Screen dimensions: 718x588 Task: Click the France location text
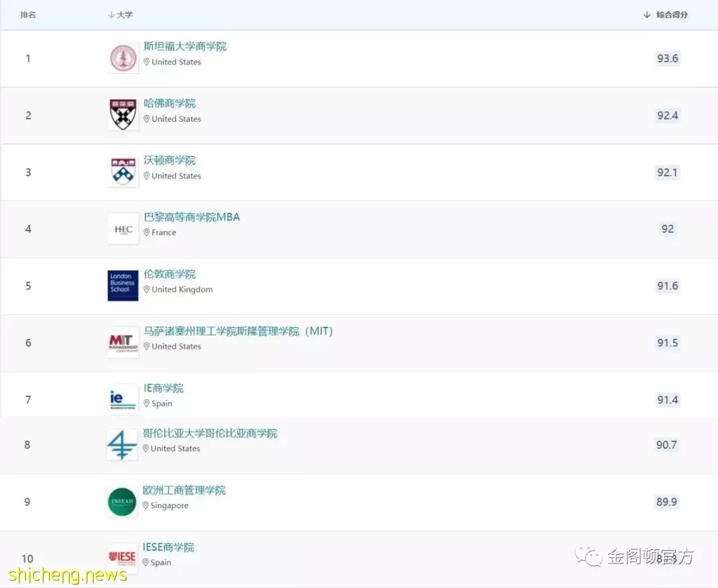point(164,232)
